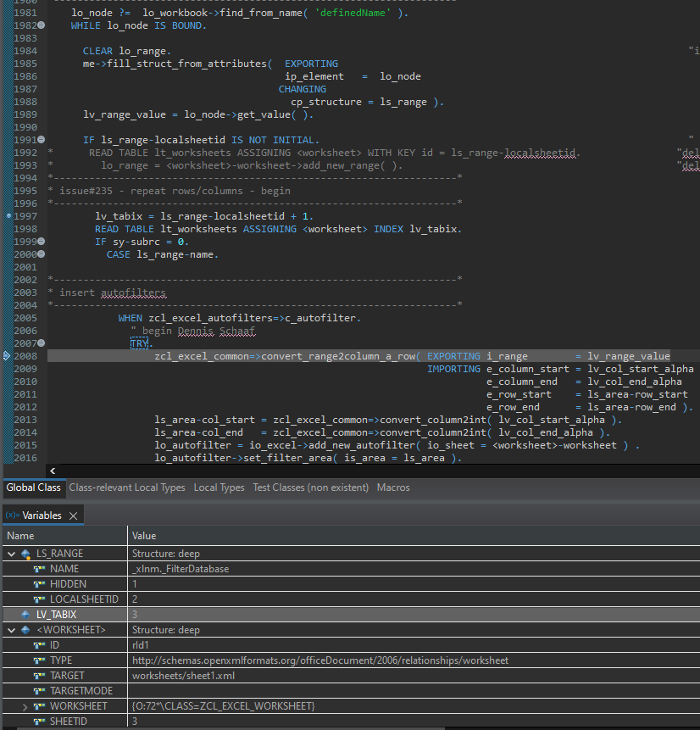Click the editor's horizontal scrollbar left arrow

(51, 470)
